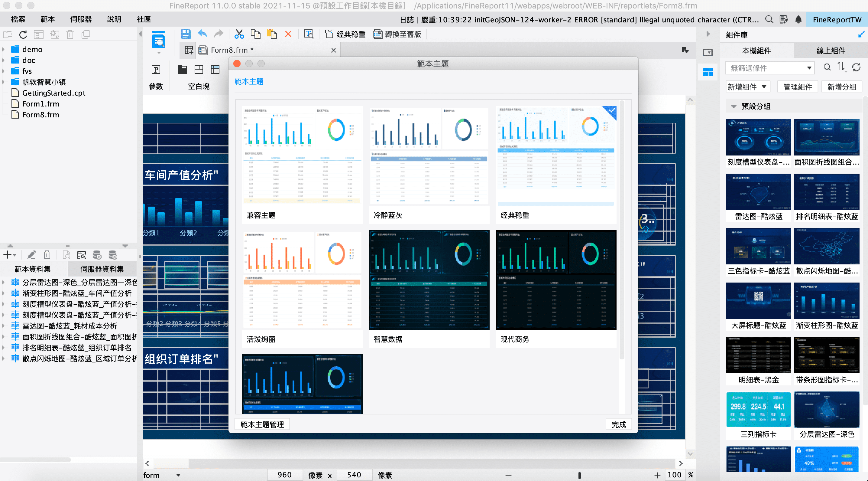Click the 经典稳重 theme toolbar button
The image size is (868, 481).
click(345, 34)
